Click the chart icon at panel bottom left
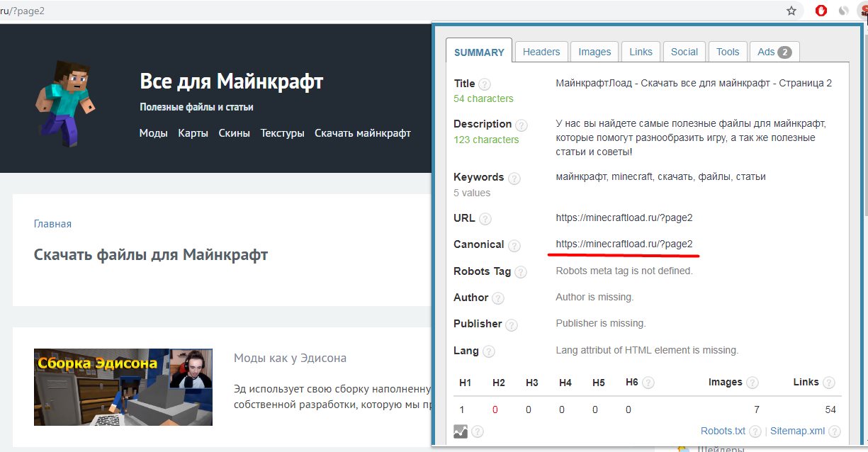The width and height of the screenshot is (868, 452). point(461,431)
